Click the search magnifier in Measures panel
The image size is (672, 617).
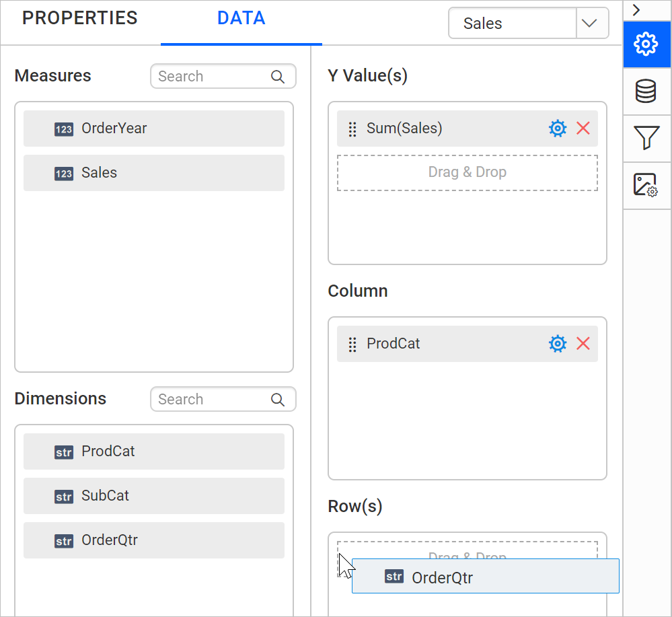click(x=277, y=76)
